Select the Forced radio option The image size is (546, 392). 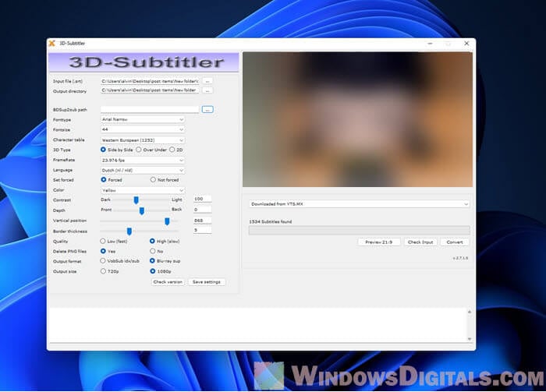(104, 180)
